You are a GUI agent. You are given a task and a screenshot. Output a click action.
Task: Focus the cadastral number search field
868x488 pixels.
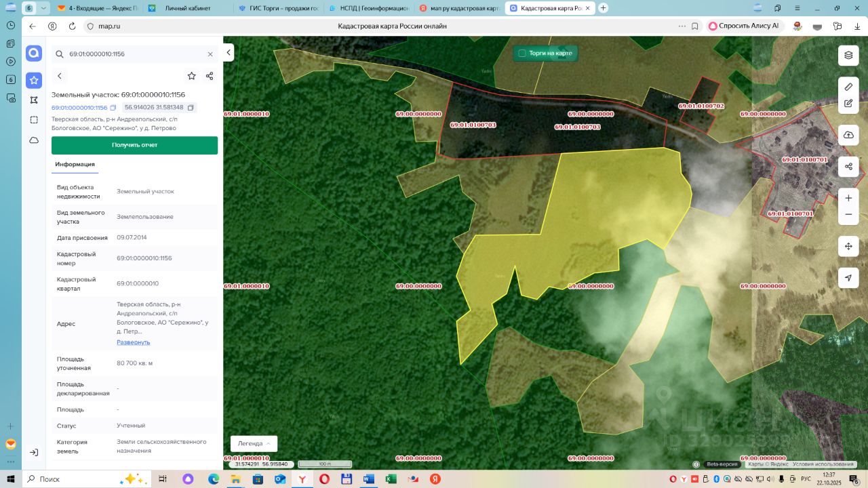(136, 54)
